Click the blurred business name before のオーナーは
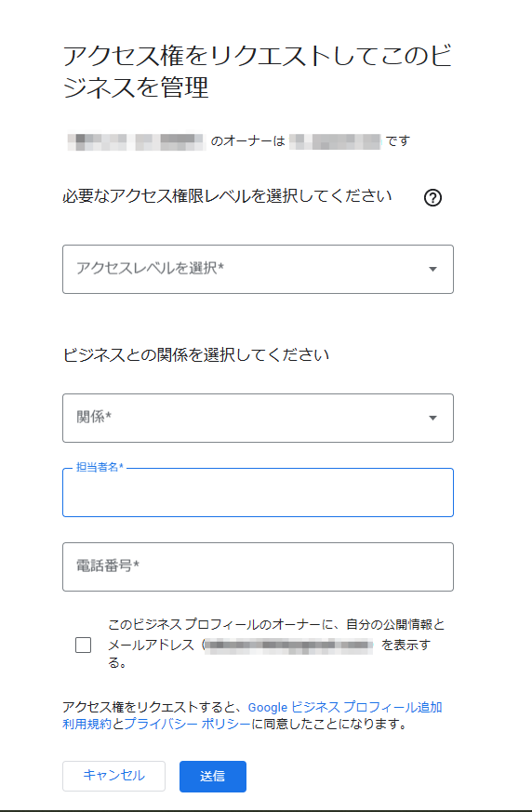Image resolution: width=532 pixels, height=812 pixels. click(137, 140)
